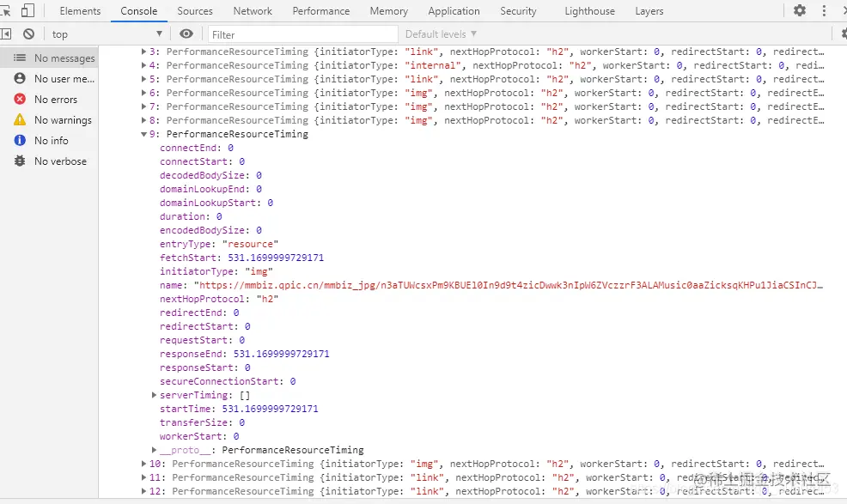Hide the console sidebar
The width and height of the screenshot is (847, 504).
tap(5, 34)
